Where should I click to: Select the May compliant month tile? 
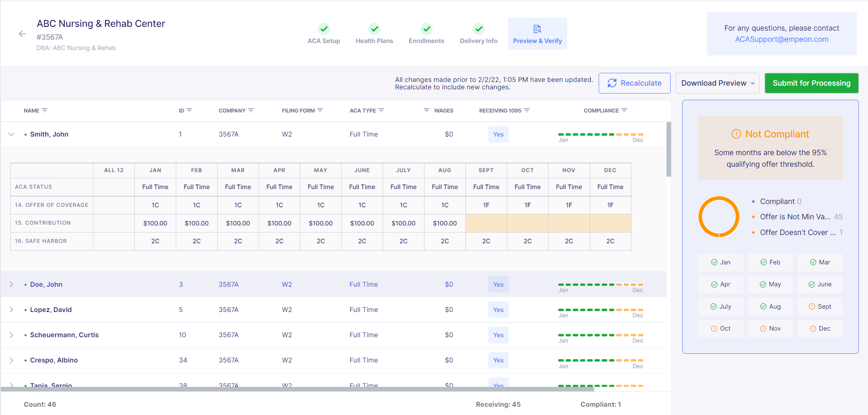click(770, 284)
